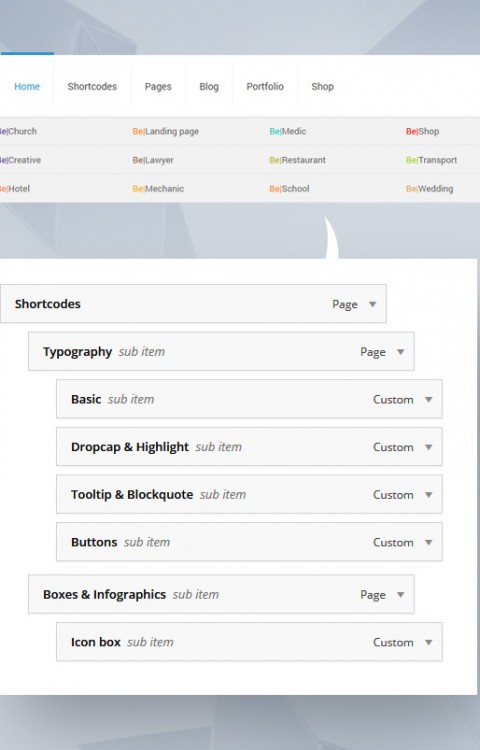
Task: Open the Be|Restaurant demo link
Action: click(x=297, y=160)
